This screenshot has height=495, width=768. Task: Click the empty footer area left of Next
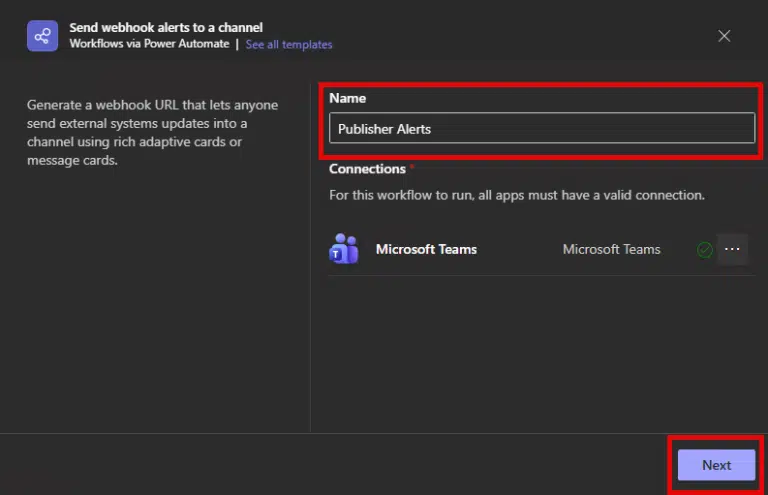pos(330,465)
